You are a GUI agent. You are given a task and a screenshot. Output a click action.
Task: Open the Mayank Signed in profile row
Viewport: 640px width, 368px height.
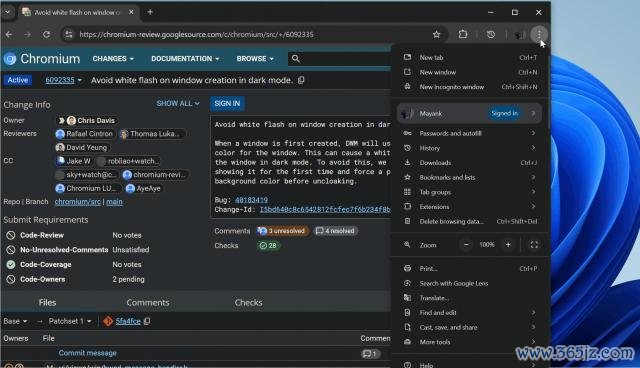[469, 113]
